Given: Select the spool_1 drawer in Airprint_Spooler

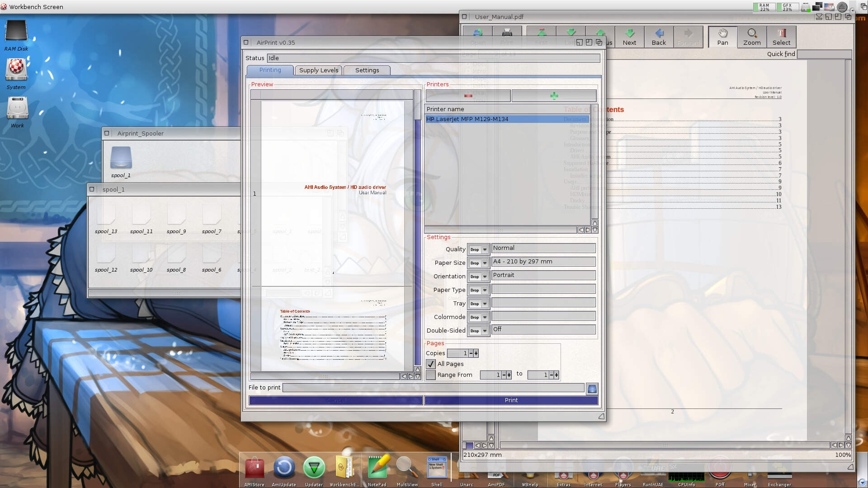Looking at the screenshot, I should [121, 158].
